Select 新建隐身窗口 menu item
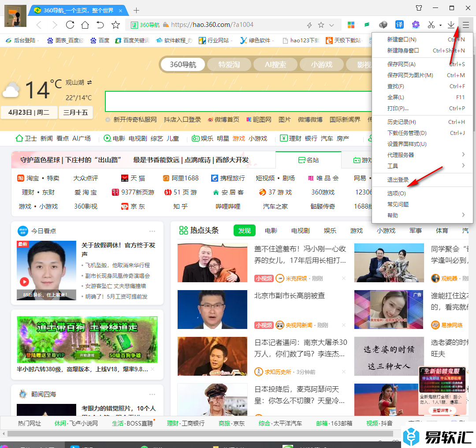Image resolution: width=476 pixels, height=448 pixels. pyautogui.click(x=422, y=50)
